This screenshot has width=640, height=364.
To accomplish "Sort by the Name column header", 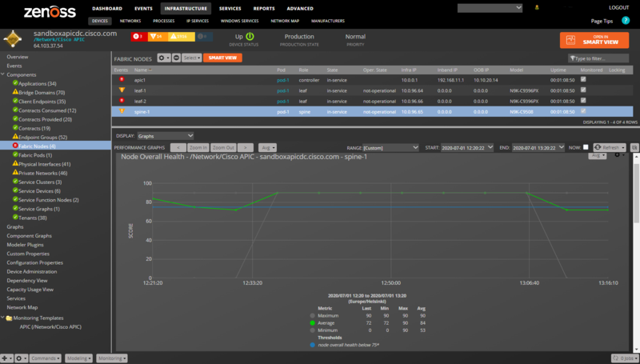I will pos(141,70).
